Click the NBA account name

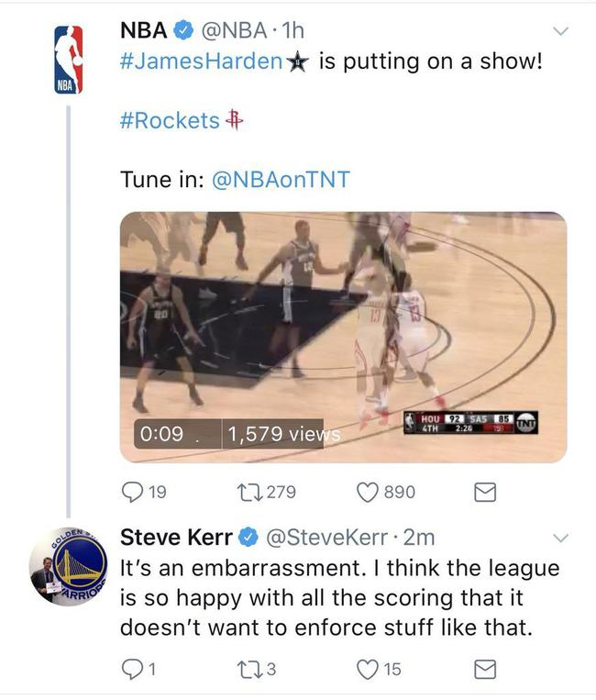click(144, 30)
